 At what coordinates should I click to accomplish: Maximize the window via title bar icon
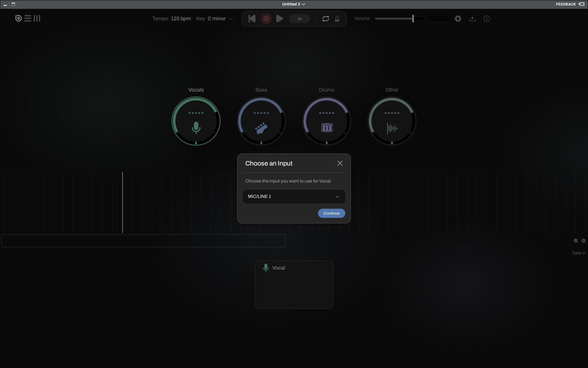pos(13,4)
